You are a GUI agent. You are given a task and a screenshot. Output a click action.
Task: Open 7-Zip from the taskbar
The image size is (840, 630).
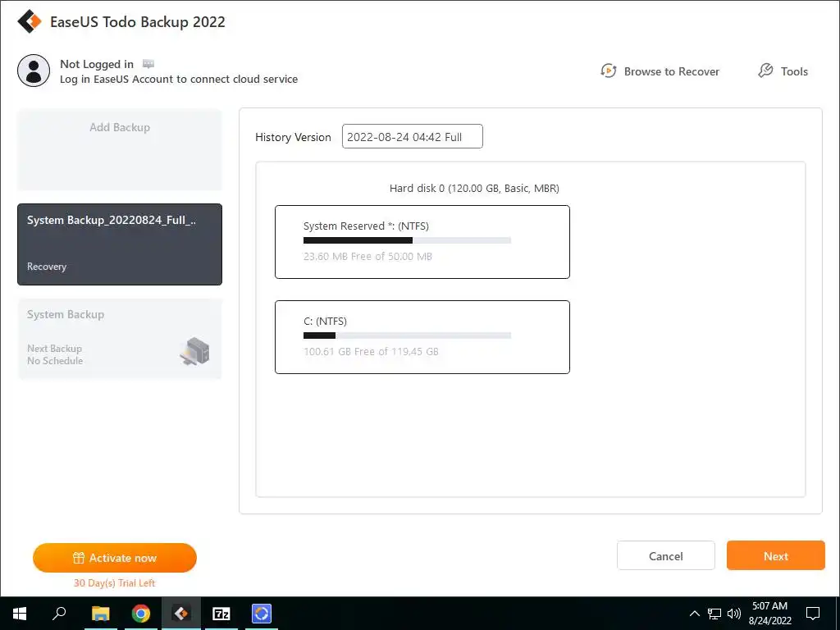click(x=221, y=614)
